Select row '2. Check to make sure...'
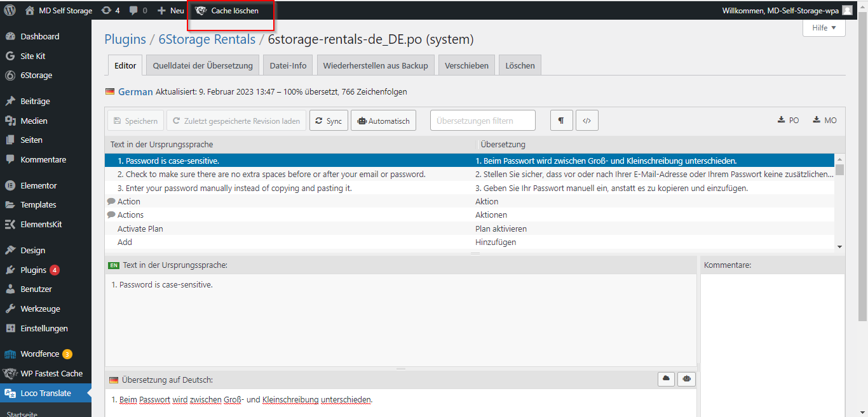This screenshot has width=868, height=417. point(470,174)
